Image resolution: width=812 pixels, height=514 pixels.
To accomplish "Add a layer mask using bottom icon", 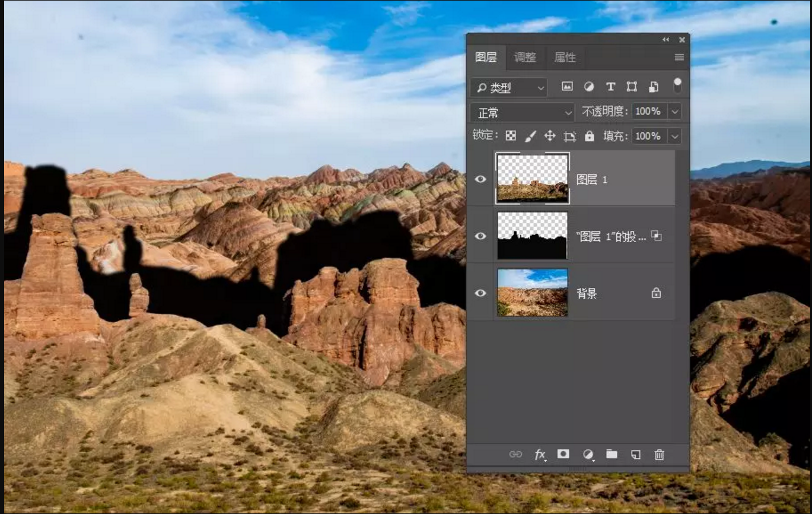I will click(563, 454).
